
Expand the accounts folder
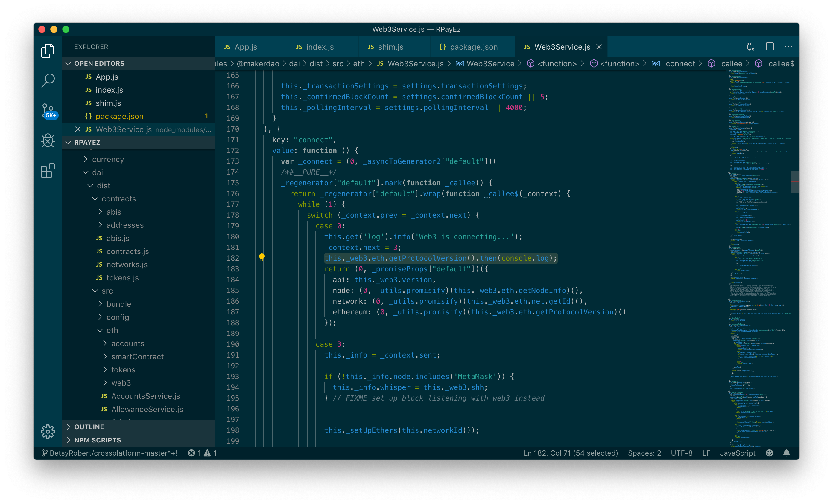[139, 343]
